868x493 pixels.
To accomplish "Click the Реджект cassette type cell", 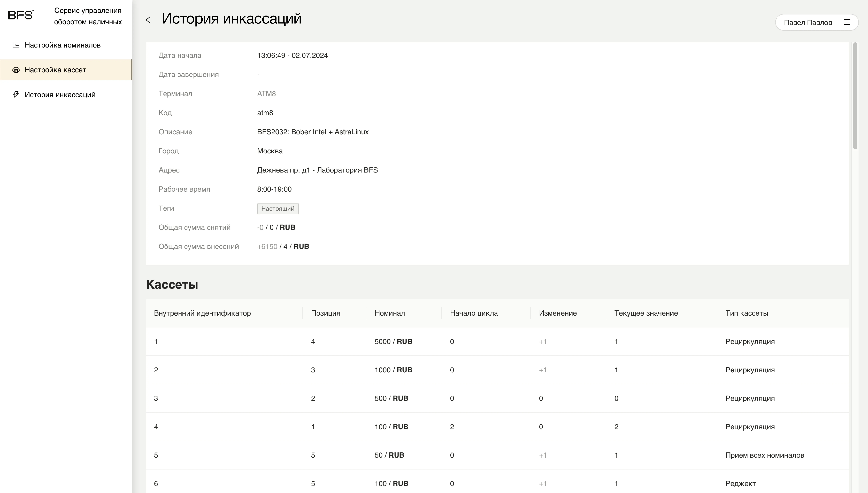I will 741,484.
